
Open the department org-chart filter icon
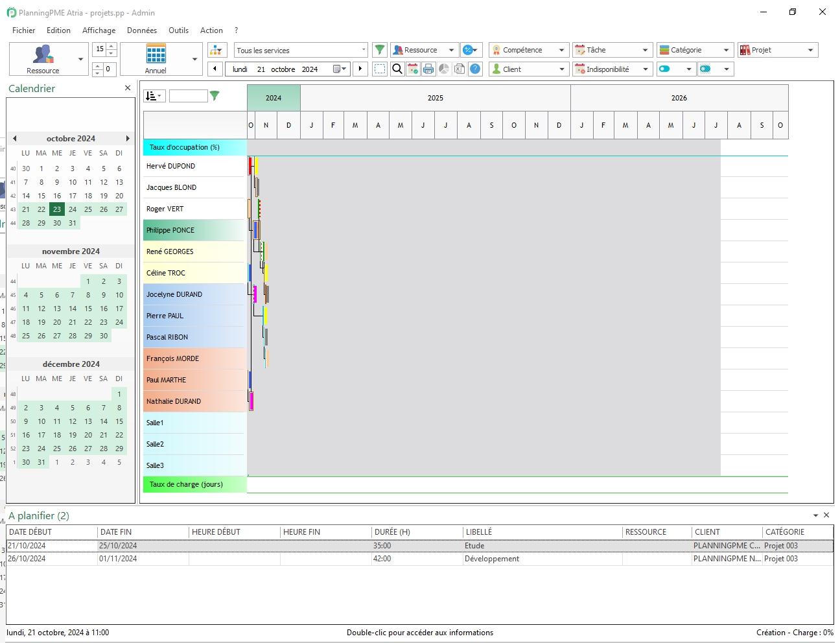217,50
